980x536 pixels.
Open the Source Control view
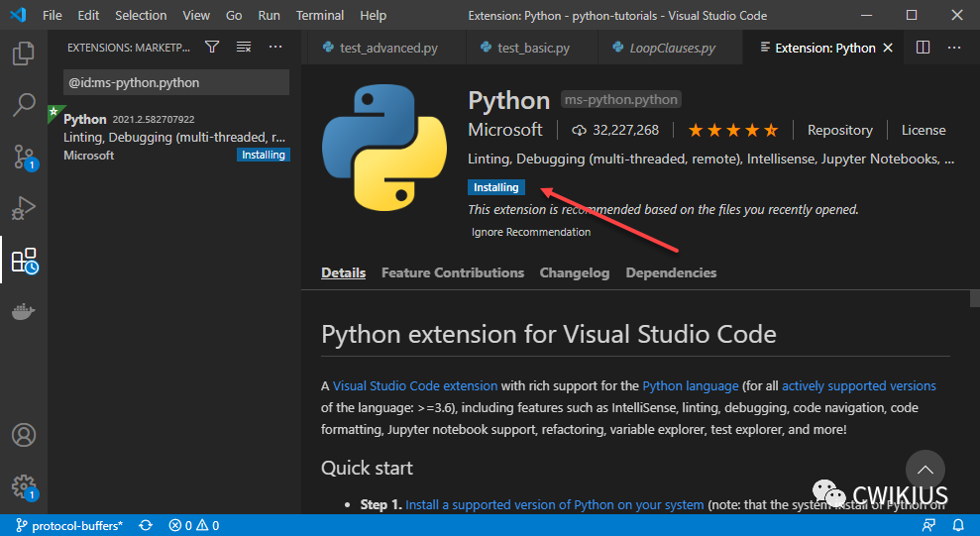click(x=24, y=157)
